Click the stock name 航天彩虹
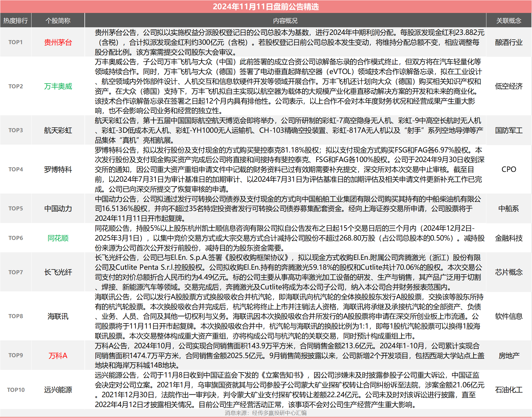532x418 pixels. pos(58,130)
